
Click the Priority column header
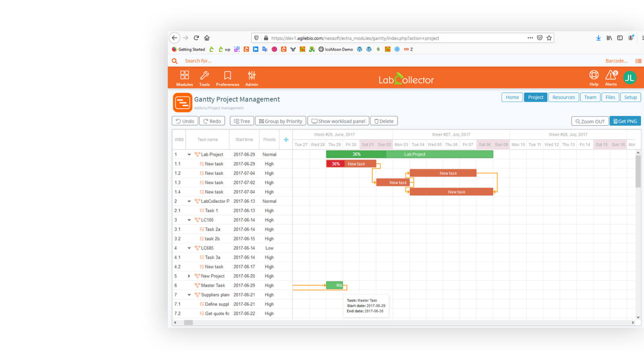coord(269,140)
